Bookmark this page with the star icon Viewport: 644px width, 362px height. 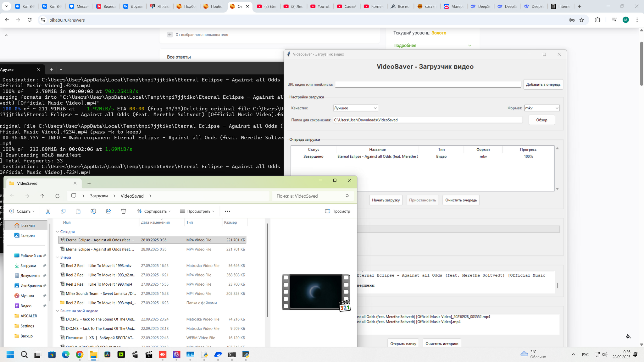pos(582,20)
